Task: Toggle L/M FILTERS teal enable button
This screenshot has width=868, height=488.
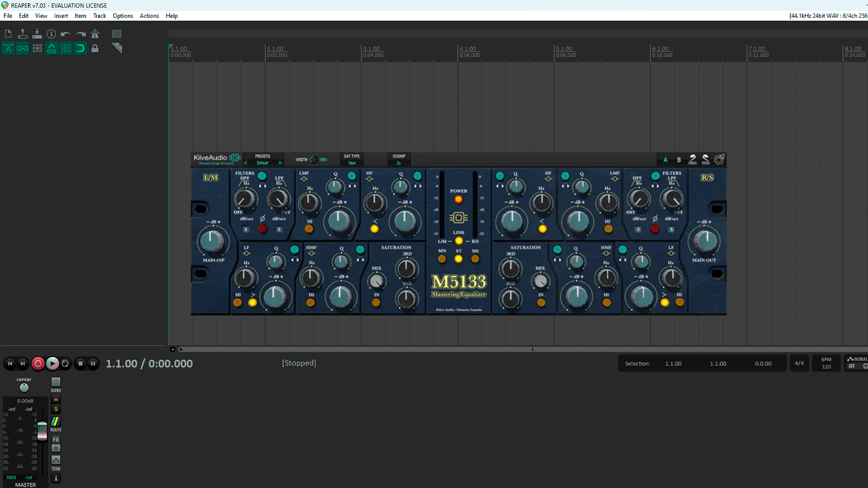Action: click(x=262, y=176)
